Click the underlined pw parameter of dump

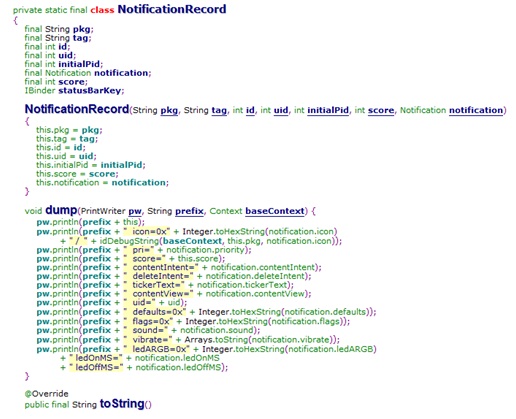click(x=135, y=211)
